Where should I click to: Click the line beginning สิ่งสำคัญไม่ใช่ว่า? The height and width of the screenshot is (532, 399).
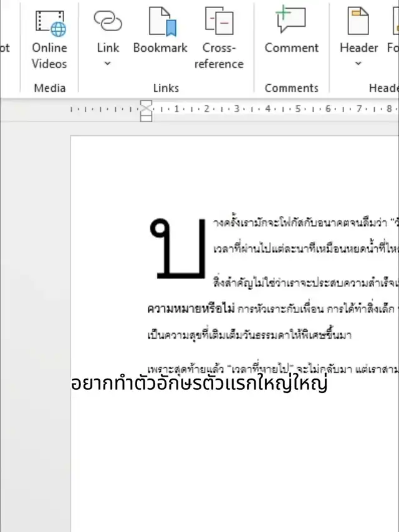[299, 281]
